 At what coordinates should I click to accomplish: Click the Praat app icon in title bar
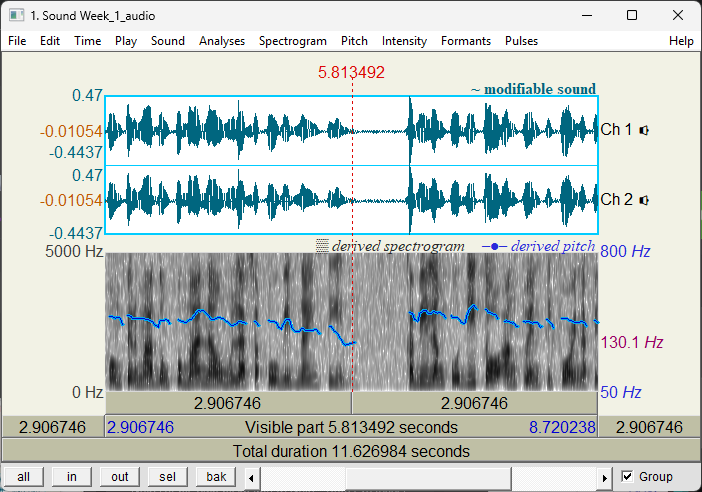point(14,15)
